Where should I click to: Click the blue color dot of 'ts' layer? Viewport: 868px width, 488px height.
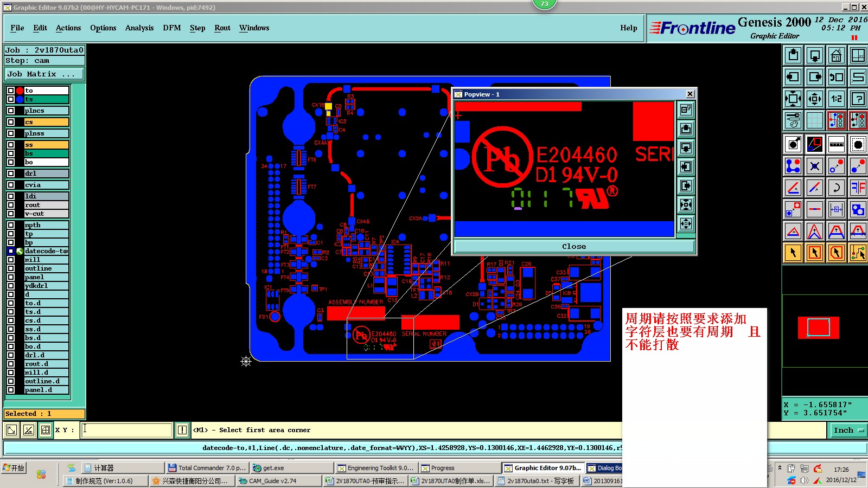point(20,99)
